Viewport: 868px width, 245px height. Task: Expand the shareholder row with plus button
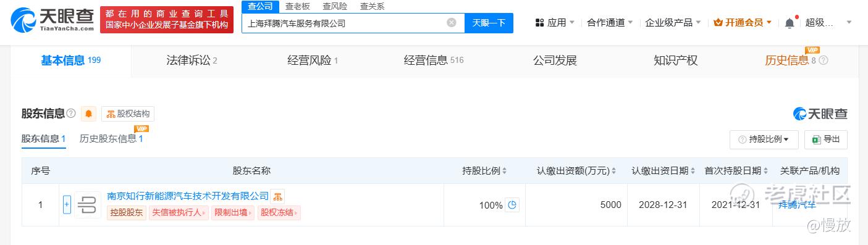pyautogui.click(x=67, y=205)
